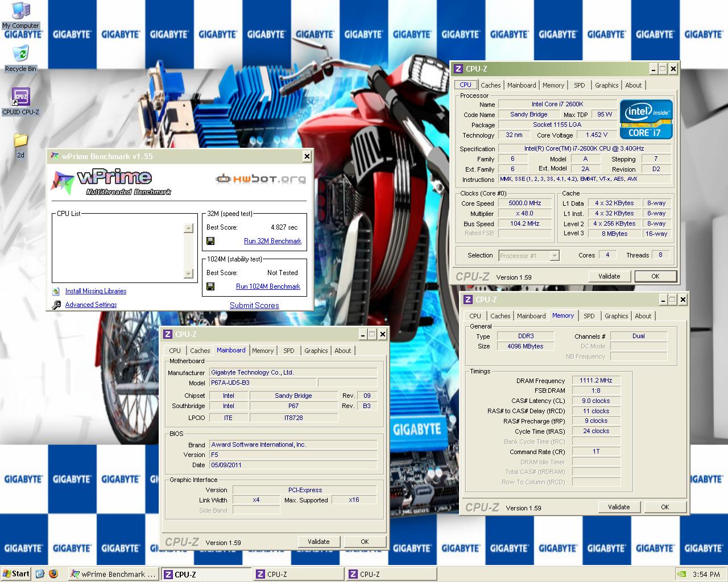Click the Advanced Settings wrench icon
This screenshot has height=582, width=728.
tap(56, 305)
